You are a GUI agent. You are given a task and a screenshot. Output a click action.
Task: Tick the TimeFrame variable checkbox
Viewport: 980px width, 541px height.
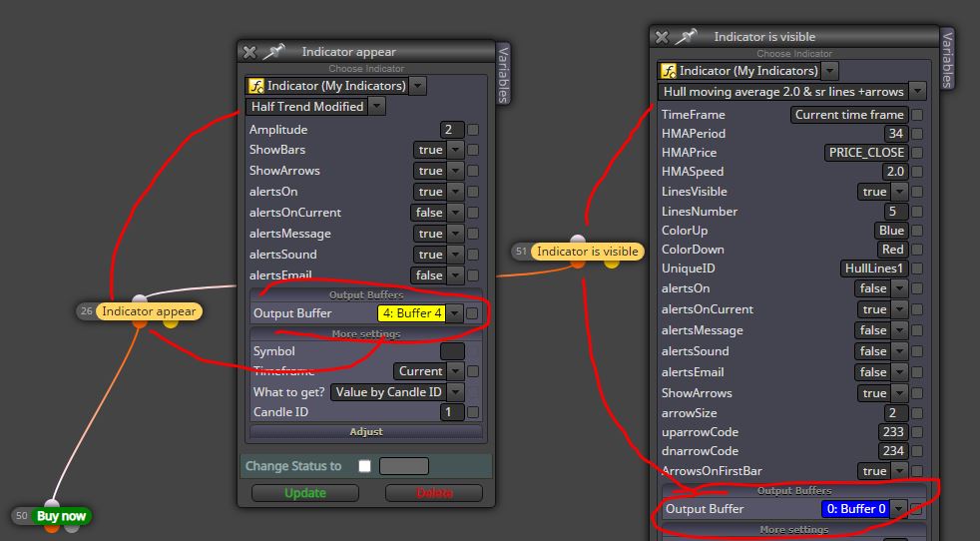pyautogui.click(x=917, y=115)
